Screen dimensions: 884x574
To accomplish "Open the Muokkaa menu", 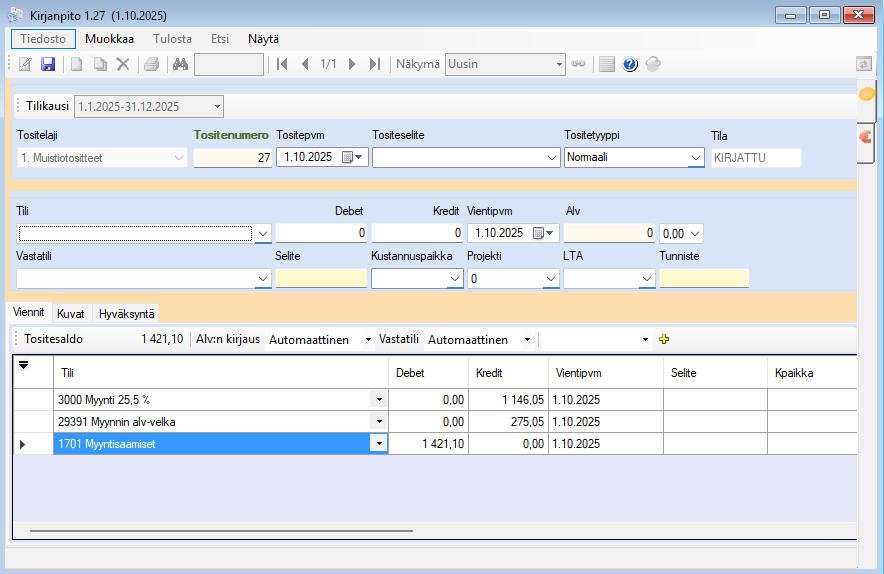I will coord(109,39).
